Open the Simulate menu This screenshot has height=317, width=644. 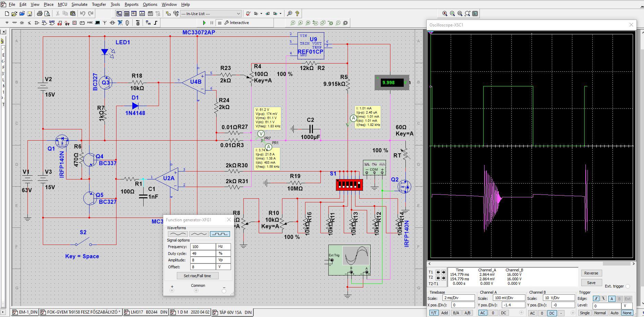(x=79, y=4)
